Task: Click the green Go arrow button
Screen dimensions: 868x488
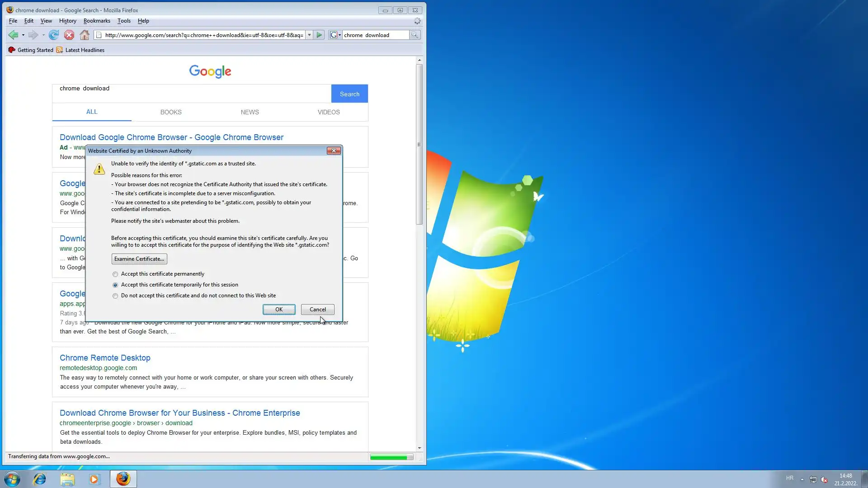Action: (x=319, y=35)
